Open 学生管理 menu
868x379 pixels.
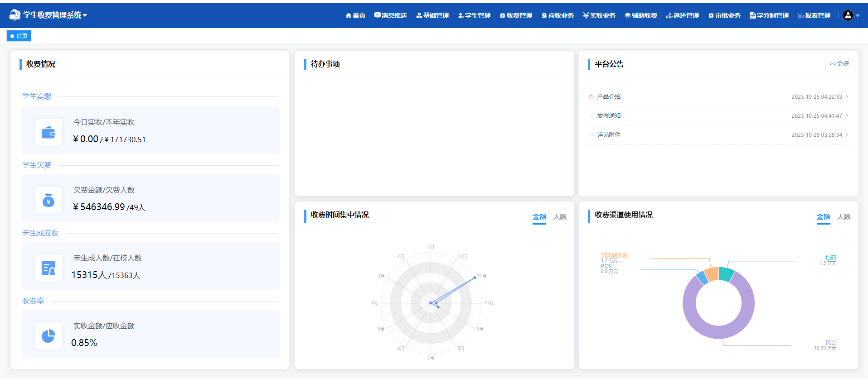[x=474, y=15]
